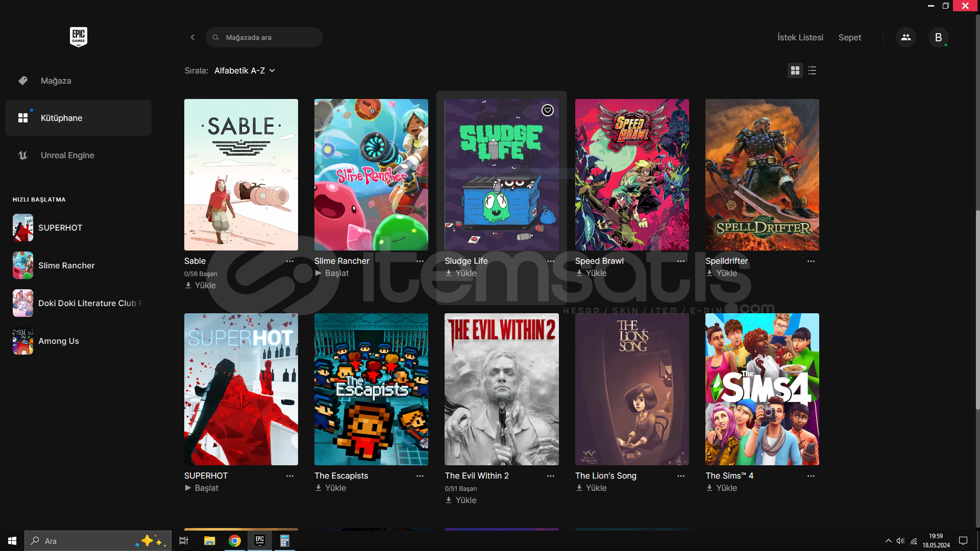Open SUPERHOT options menu dots
Image resolution: width=980 pixels, height=551 pixels.
pyautogui.click(x=290, y=476)
